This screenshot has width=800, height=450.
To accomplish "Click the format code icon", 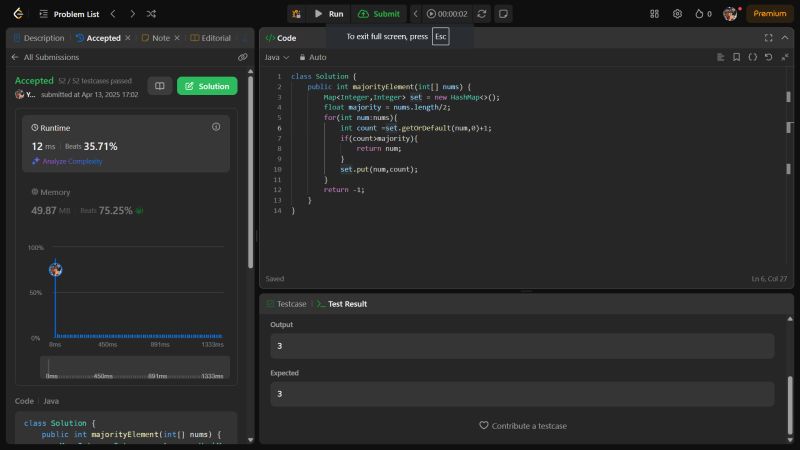I will 720,57.
